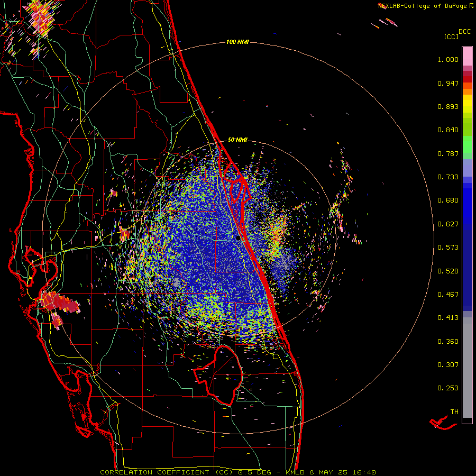Pick the gray lower color bar segment
Screen dimensions: 476x476
pos(467,368)
